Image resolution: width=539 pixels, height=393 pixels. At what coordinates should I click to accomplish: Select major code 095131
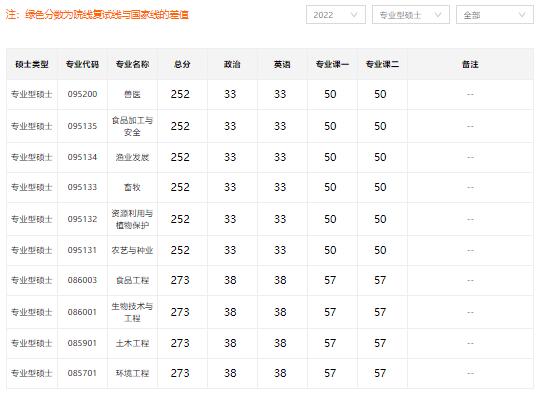pos(82,250)
